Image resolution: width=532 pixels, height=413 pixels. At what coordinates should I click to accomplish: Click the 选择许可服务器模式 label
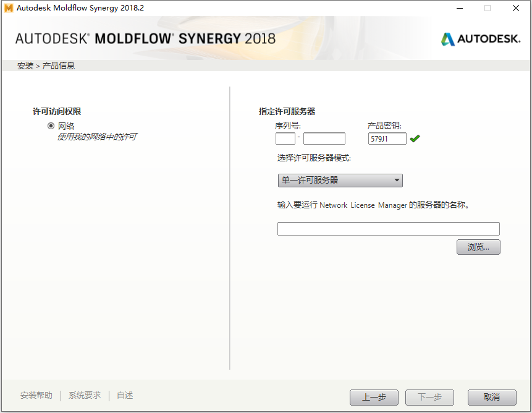[x=314, y=158]
